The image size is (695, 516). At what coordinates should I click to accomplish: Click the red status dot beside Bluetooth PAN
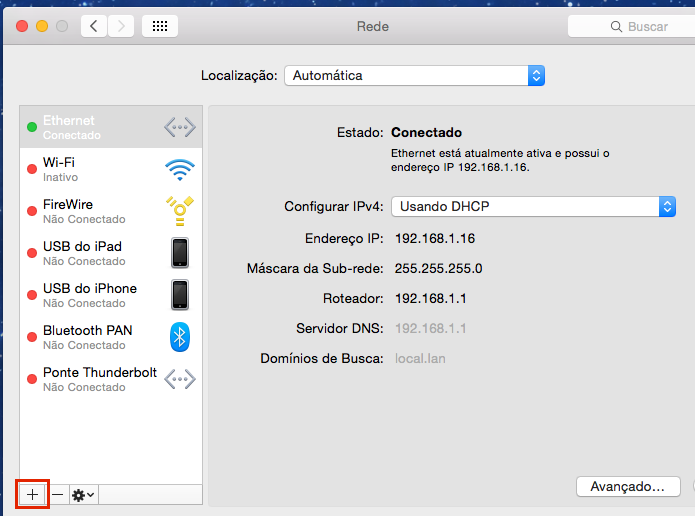[x=32, y=337]
